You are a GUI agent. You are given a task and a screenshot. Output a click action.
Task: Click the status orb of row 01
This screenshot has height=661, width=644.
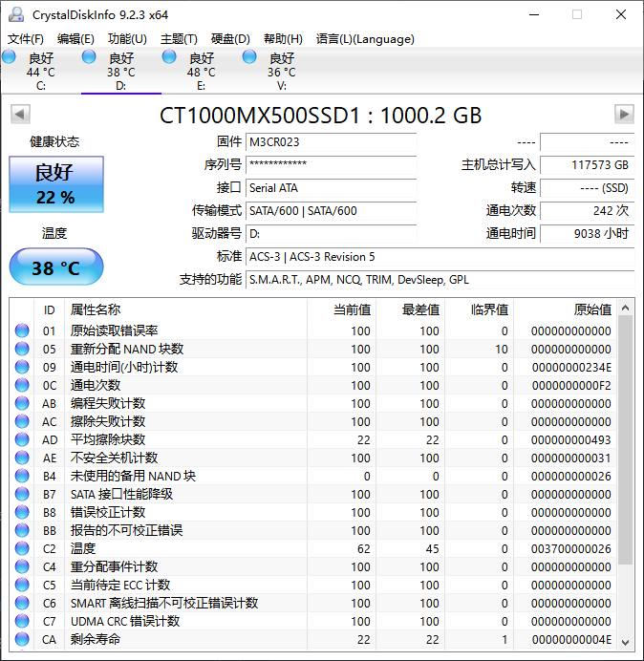(x=22, y=330)
